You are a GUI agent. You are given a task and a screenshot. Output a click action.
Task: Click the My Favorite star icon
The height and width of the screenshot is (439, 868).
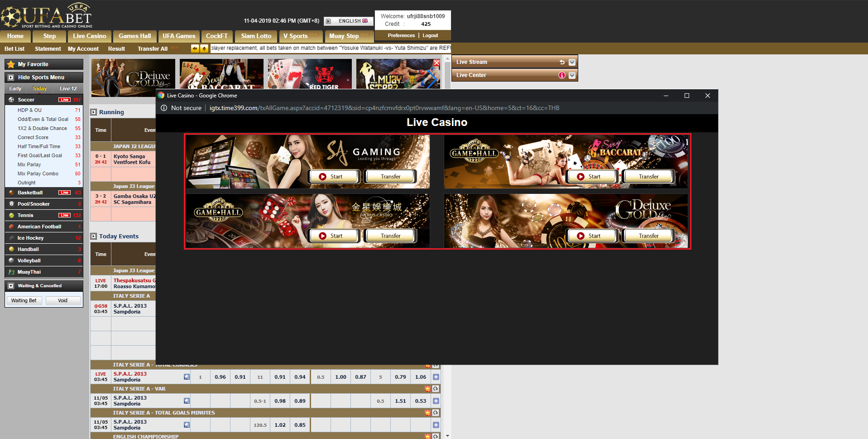point(11,64)
